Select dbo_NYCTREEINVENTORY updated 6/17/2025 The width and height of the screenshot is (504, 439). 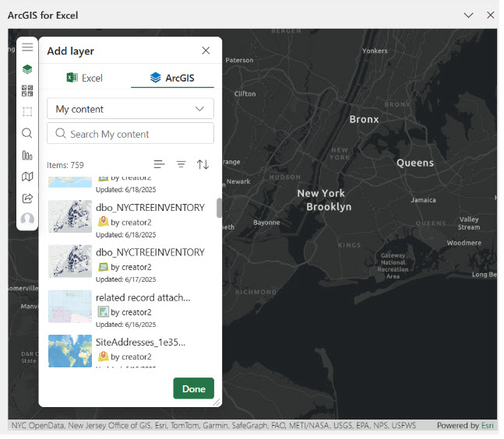(x=131, y=265)
